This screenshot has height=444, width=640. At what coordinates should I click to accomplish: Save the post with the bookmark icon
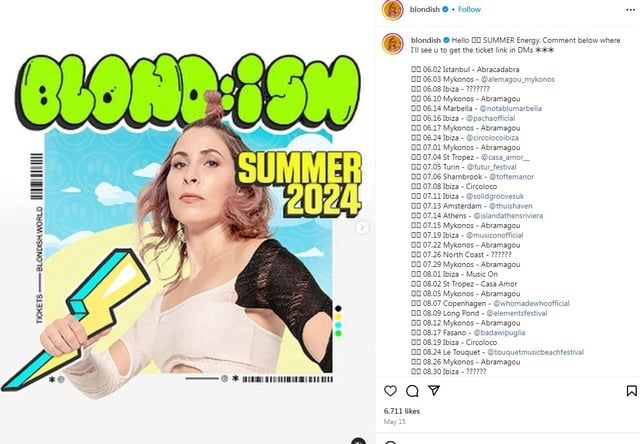tap(631, 391)
